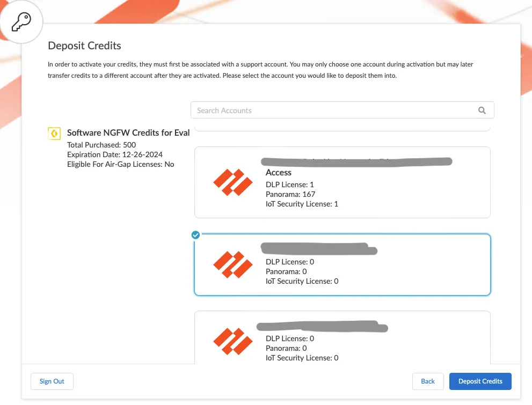Click the yellow NGFW credits icon
Image resolution: width=532 pixels, height=405 pixels.
coord(54,133)
